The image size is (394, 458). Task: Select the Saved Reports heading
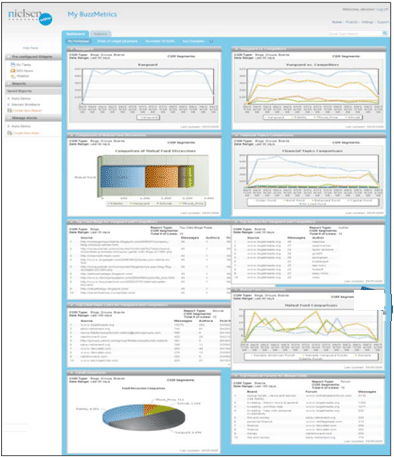(x=20, y=91)
